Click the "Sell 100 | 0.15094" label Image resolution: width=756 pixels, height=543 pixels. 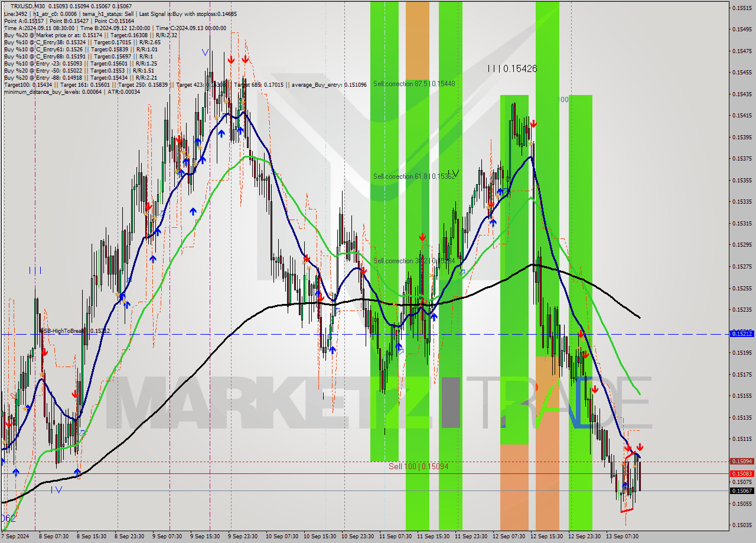pyautogui.click(x=418, y=466)
